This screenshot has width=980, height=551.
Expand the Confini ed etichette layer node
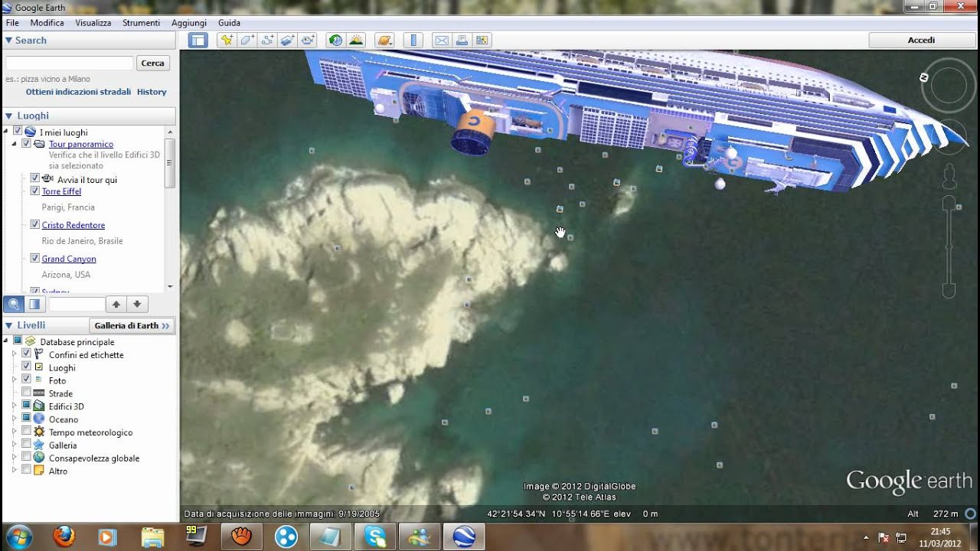click(15, 354)
